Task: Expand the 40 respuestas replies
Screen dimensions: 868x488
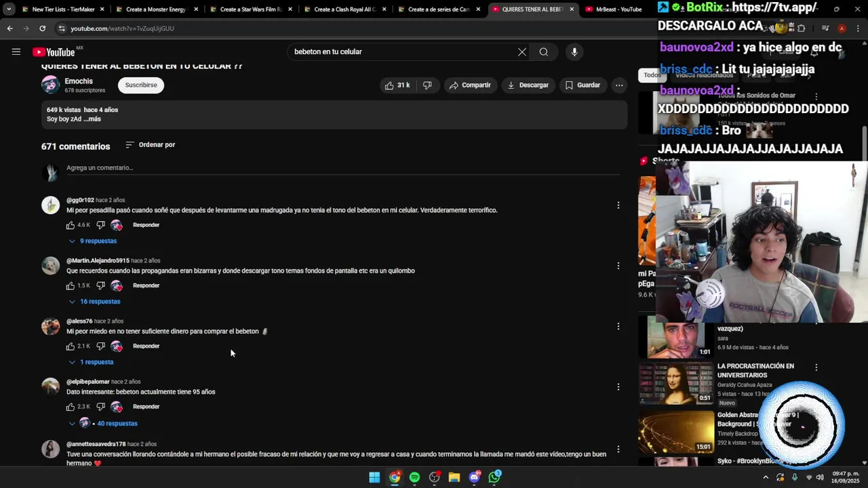Action: [103, 424]
